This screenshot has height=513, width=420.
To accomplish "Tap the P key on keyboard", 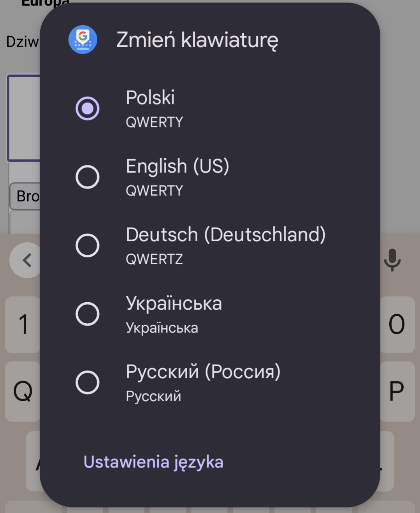I will tap(397, 391).
